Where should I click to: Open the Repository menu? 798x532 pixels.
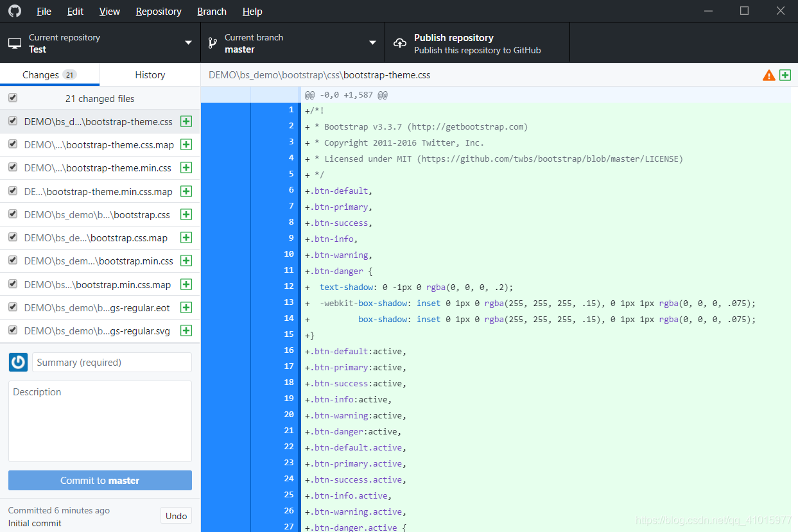coord(159,11)
